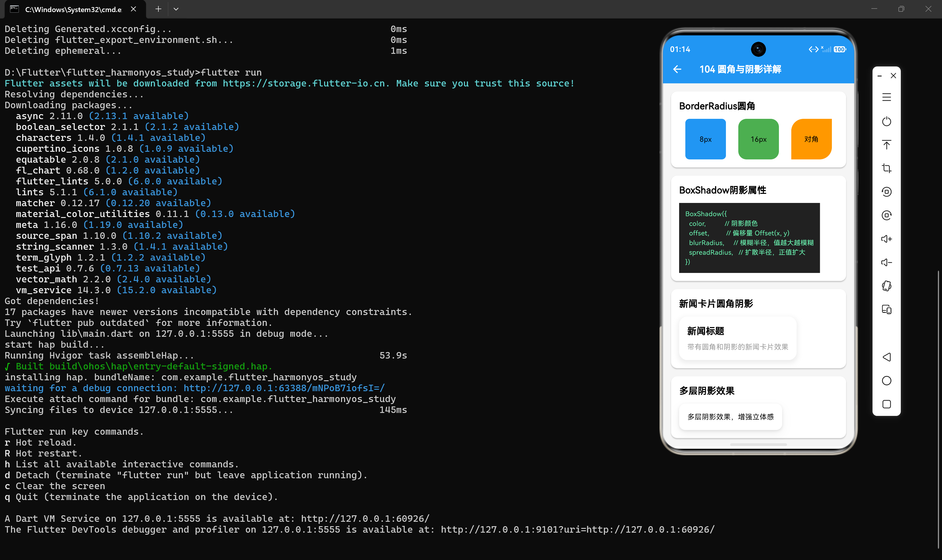Expand the terminal profile dropdown chevron
The height and width of the screenshot is (560, 942).
tap(176, 9)
